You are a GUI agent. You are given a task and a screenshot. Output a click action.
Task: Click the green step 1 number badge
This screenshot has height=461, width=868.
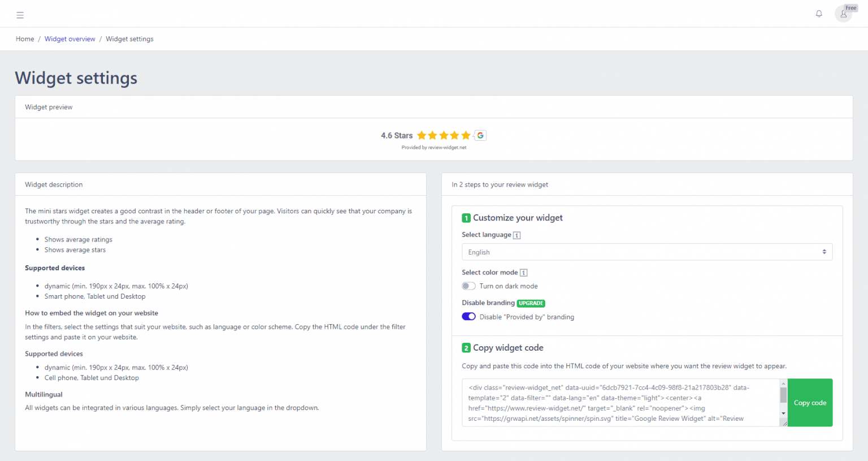466,217
